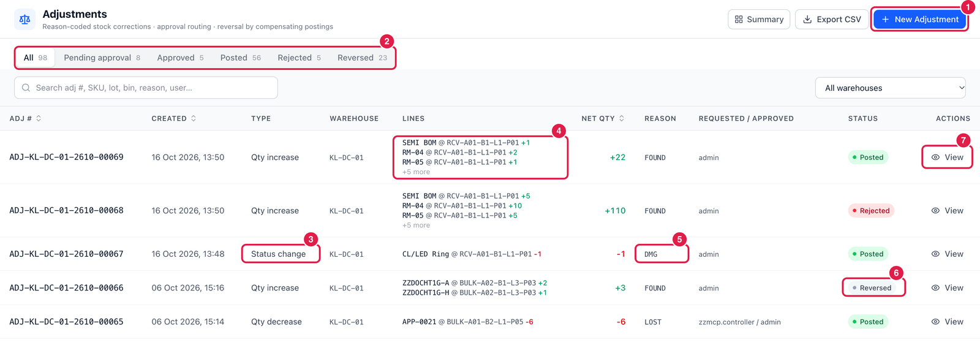The height and width of the screenshot is (342, 980).
Task: Click the Status change type cell
Action: [278, 254]
